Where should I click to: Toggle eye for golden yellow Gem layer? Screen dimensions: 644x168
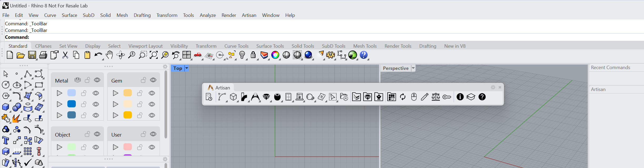[x=152, y=115]
